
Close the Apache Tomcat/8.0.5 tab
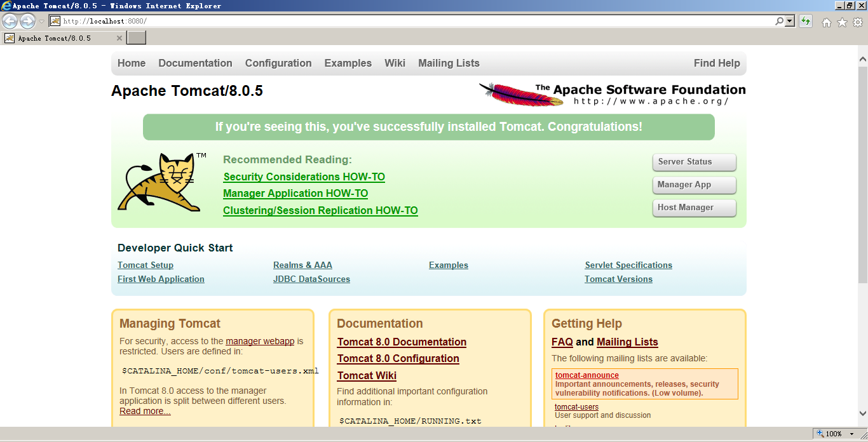[119, 38]
